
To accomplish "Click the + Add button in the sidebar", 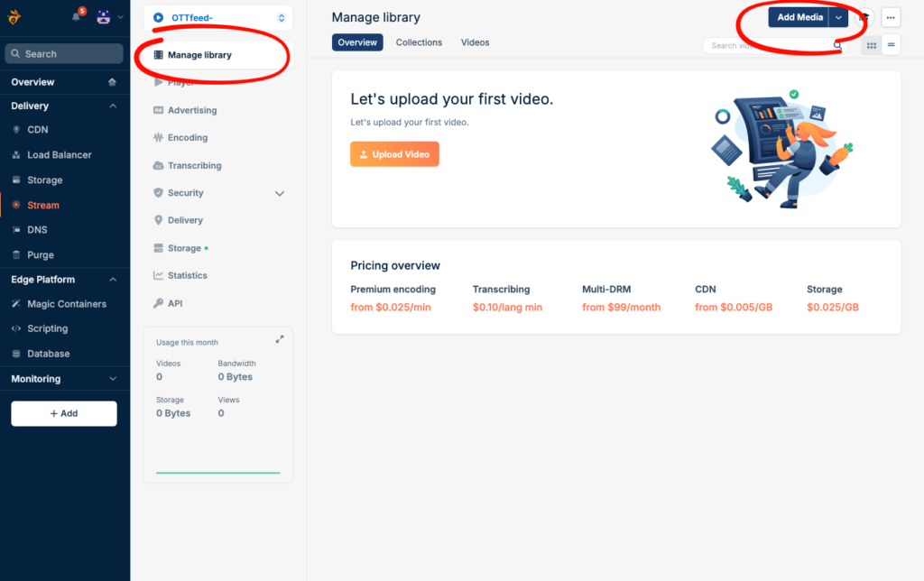I will click(x=64, y=414).
